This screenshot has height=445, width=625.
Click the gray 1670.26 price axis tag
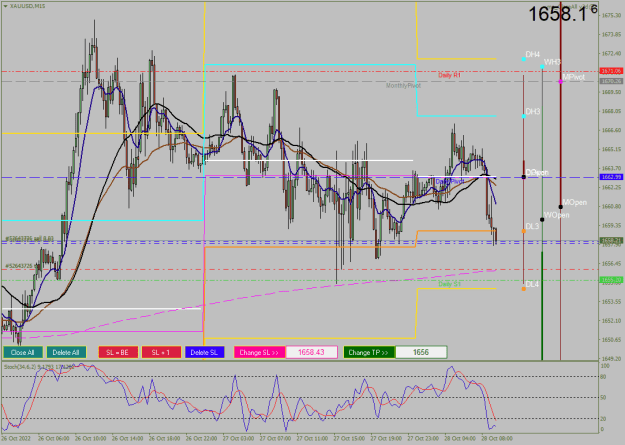[x=611, y=81]
